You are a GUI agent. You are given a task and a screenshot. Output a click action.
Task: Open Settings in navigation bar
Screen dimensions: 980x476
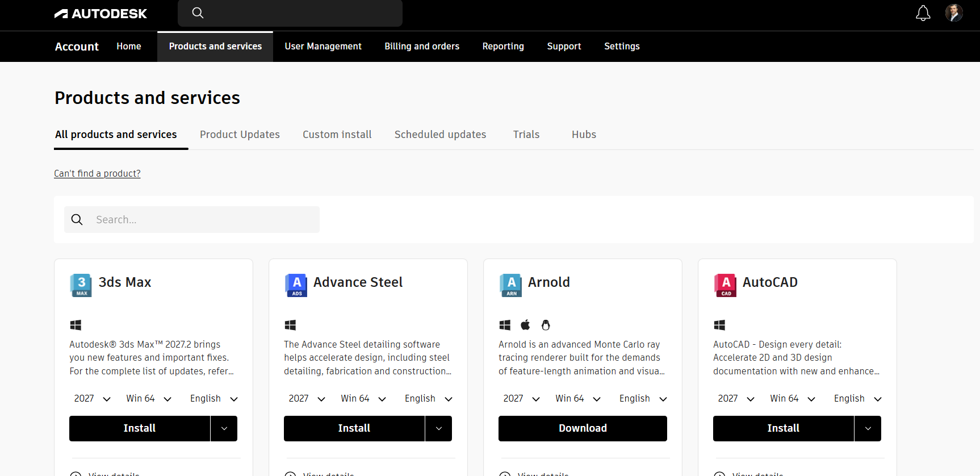[622, 47]
